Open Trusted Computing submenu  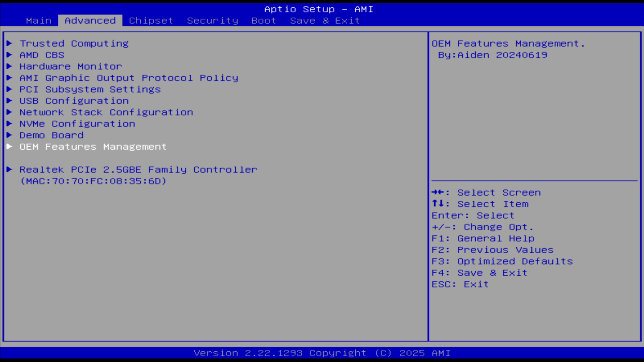pyautogui.click(x=74, y=44)
